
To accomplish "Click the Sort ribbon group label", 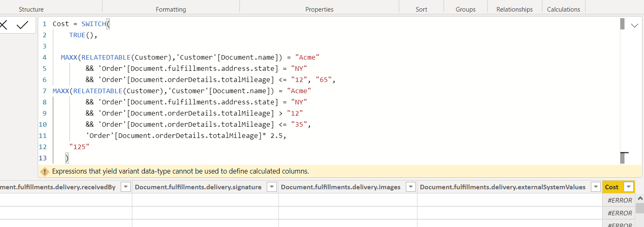I will tap(422, 9).
